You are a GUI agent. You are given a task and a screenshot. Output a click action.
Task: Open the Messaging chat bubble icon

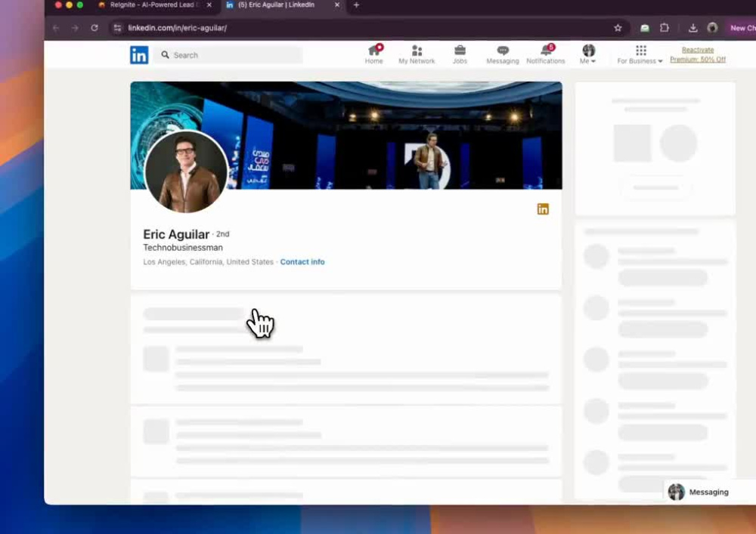point(503,54)
